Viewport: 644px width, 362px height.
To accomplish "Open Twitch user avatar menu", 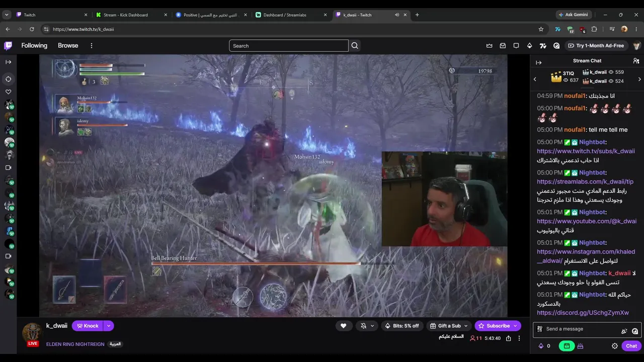I will click(636, 46).
